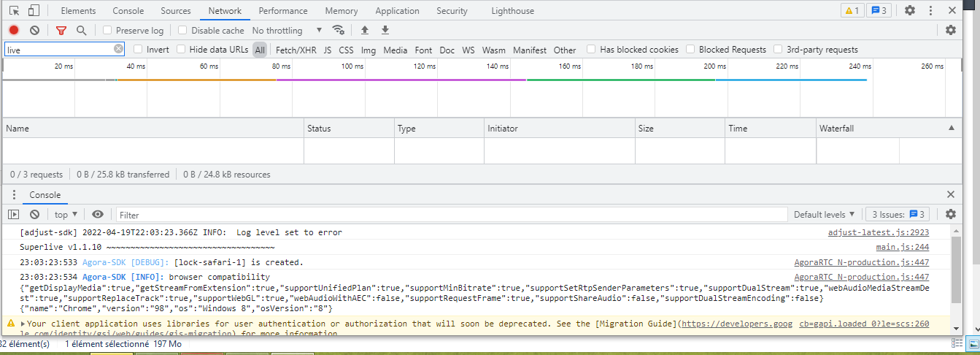980x355 pixels.
Task: Open network conditions wifi icon
Action: (x=338, y=30)
